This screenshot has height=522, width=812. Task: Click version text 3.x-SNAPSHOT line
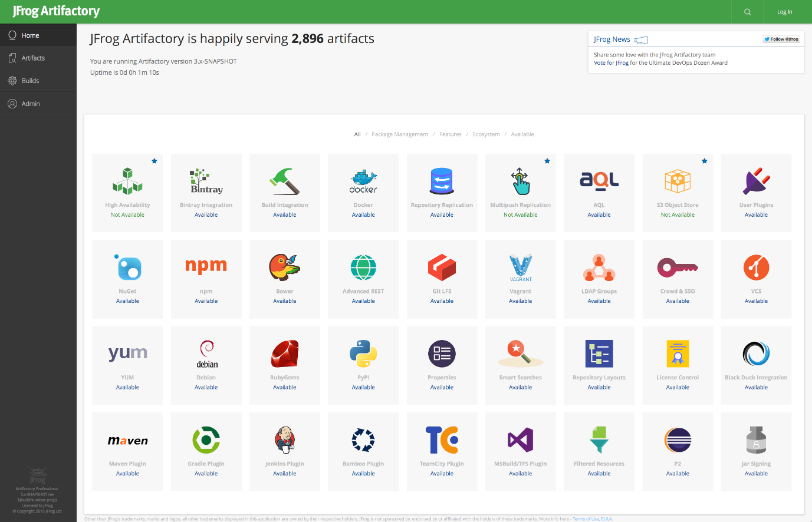tap(163, 61)
